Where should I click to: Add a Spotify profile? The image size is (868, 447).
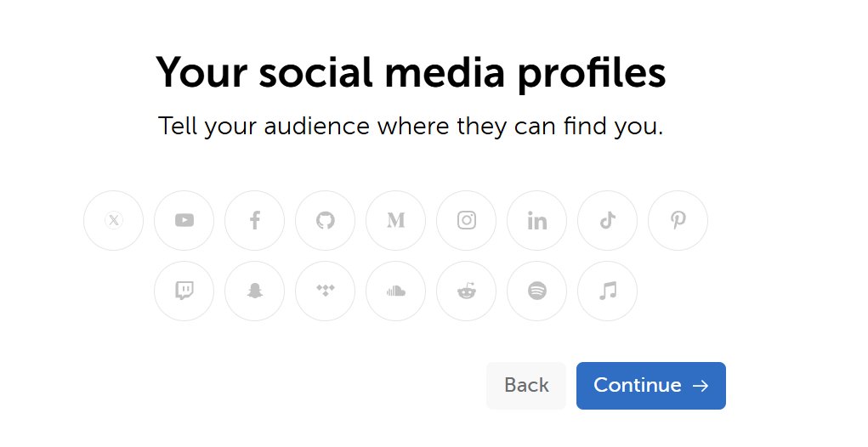(536, 291)
